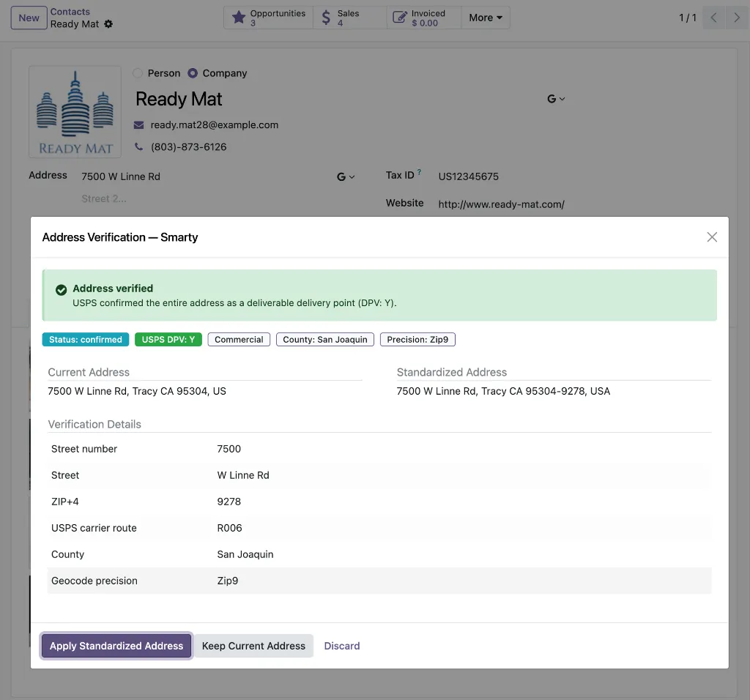Click the Address Verification — Smarty title
The height and width of the screenshot is (700, 750).
[x=120, y=237]
